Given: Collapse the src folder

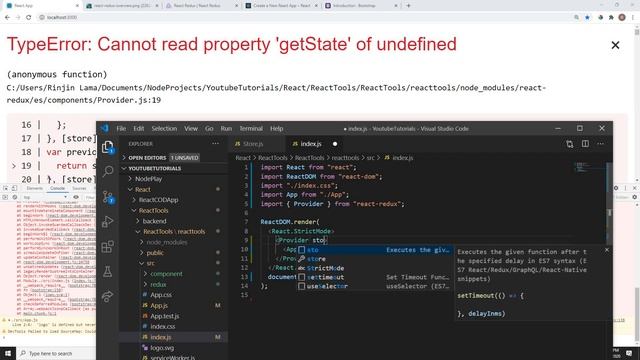Looking at the screenshot, I should [150, 263].
